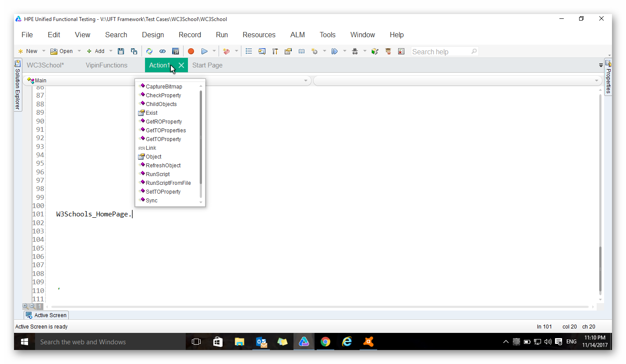Click the wrench and hammer tools icon
The width and height of the screenshot is (626, 364).
(275, 51)
